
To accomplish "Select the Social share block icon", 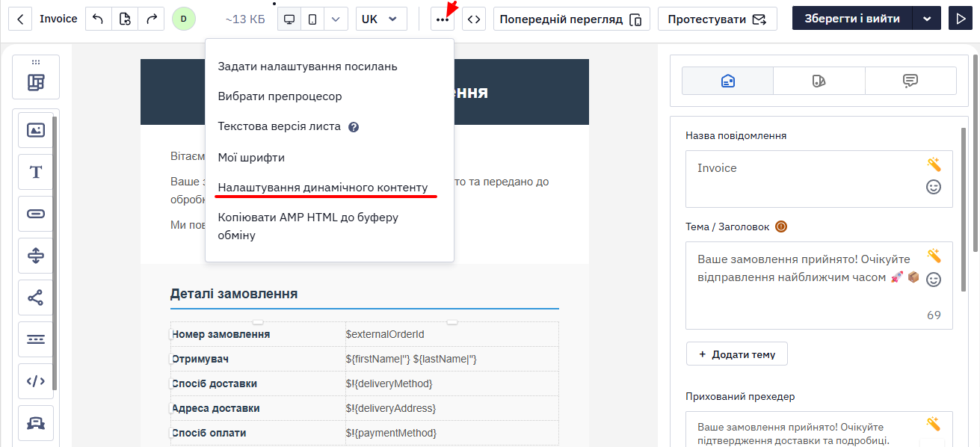I will (x=36, y=298).
